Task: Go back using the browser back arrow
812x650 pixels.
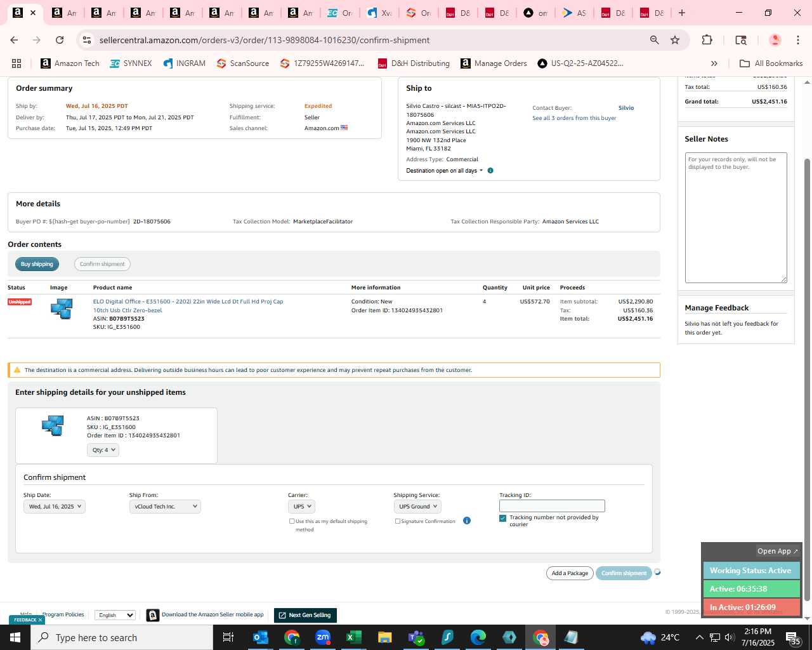Action: 14,40
